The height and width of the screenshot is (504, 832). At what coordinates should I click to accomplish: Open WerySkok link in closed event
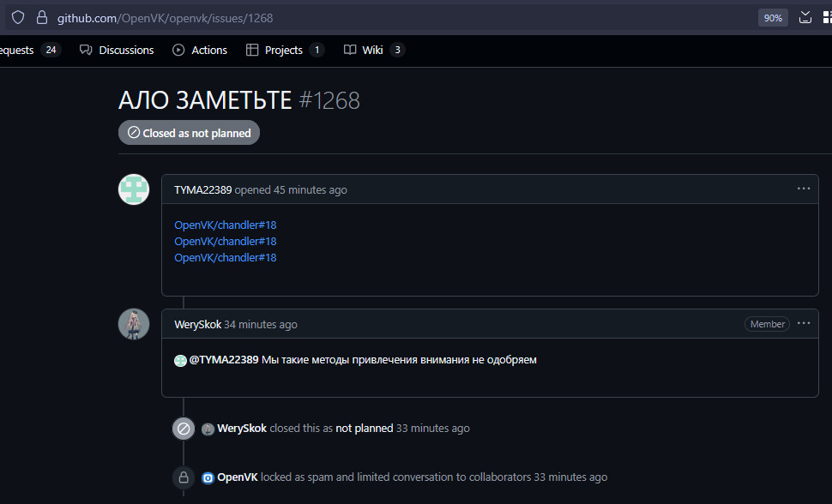[242, 428]
